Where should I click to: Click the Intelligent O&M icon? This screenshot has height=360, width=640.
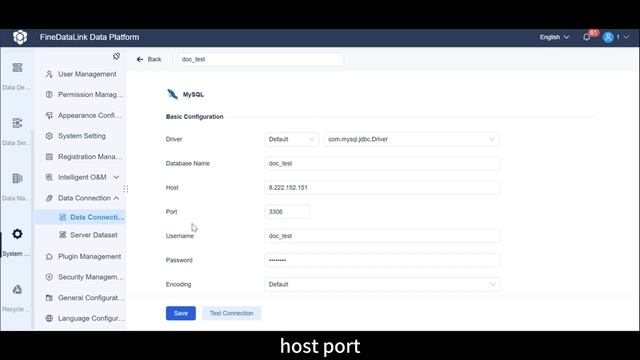tap(49, 177)
